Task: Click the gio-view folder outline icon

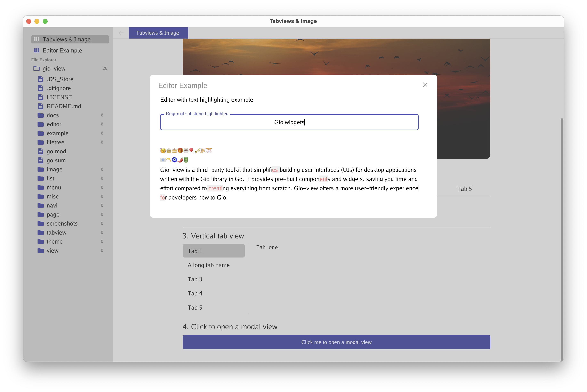Action: (37, 68)
